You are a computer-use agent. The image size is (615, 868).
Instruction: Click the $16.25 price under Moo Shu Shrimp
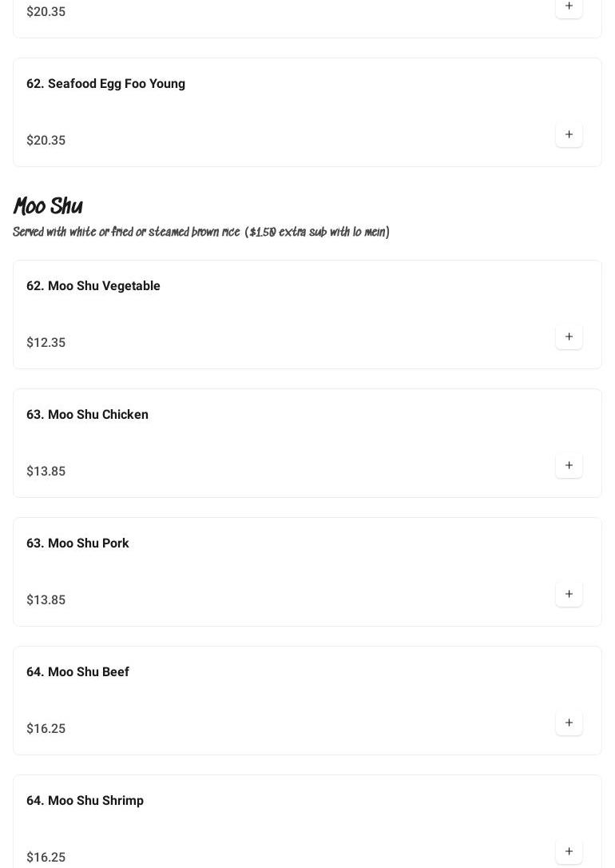point(46,858)
